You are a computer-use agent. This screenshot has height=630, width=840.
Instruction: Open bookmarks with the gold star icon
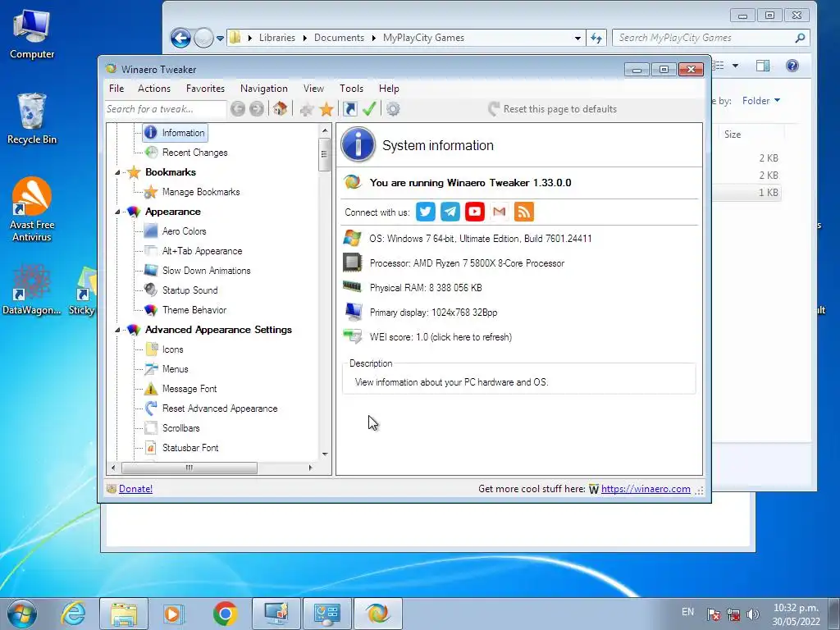click(x=326, y=109)
